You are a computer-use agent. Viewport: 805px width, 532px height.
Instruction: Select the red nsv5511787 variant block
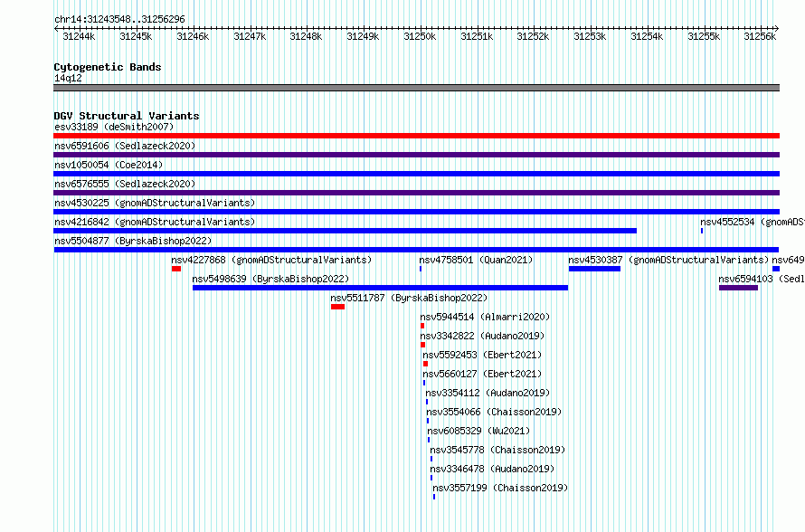click(x=337, y=307)
